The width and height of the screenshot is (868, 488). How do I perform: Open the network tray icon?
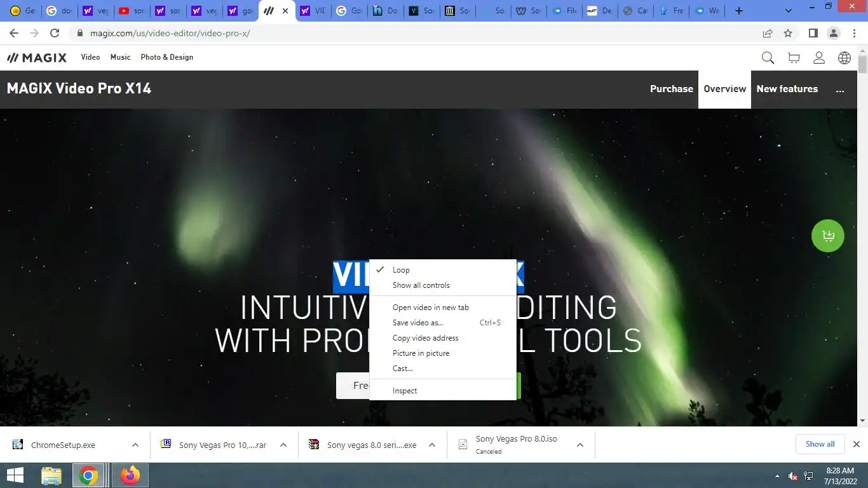(809, 476)
